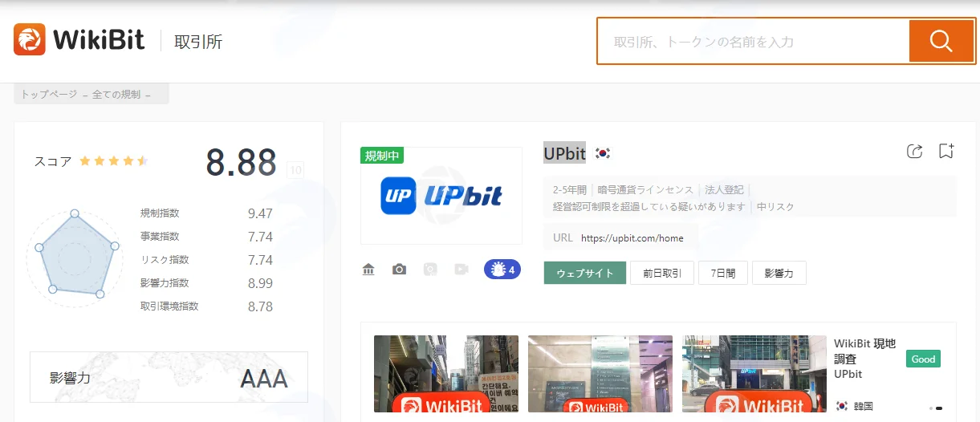Click the highlighted UPbit title text
Viewport: 980px width, 422px height.
(x=564, y=152)
